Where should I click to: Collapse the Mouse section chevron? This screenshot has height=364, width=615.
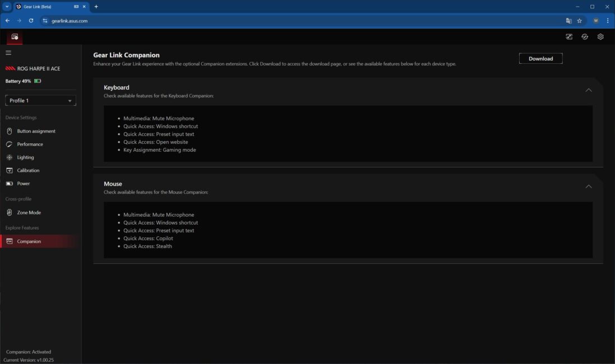click(589, 186)
